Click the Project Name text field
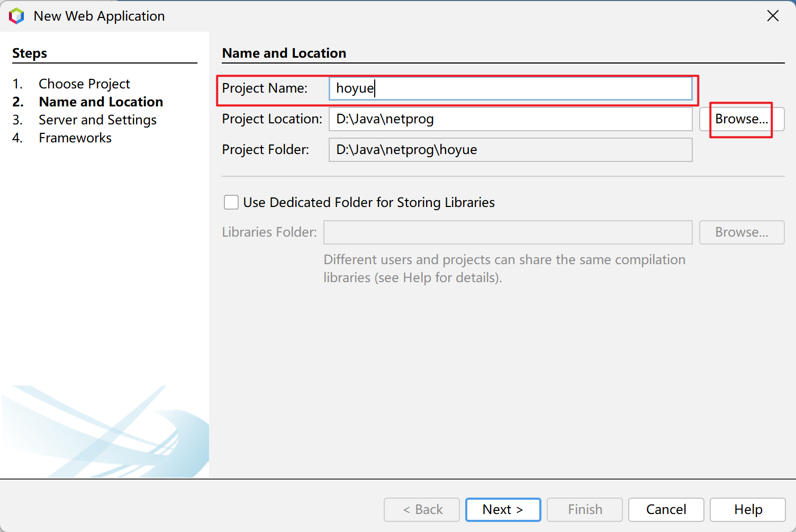Image resolution: width=796 pixels, height=532 pixels. [x=511, y=88]
